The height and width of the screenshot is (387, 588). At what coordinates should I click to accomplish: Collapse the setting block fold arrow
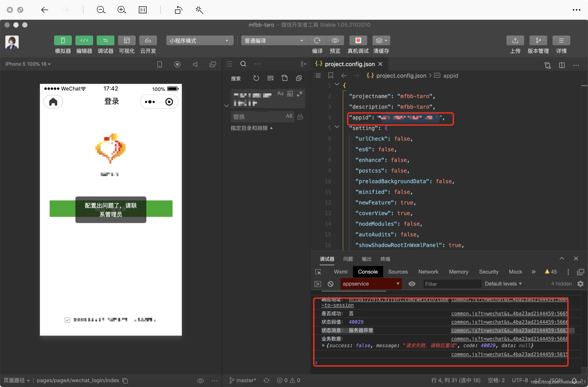337,127
